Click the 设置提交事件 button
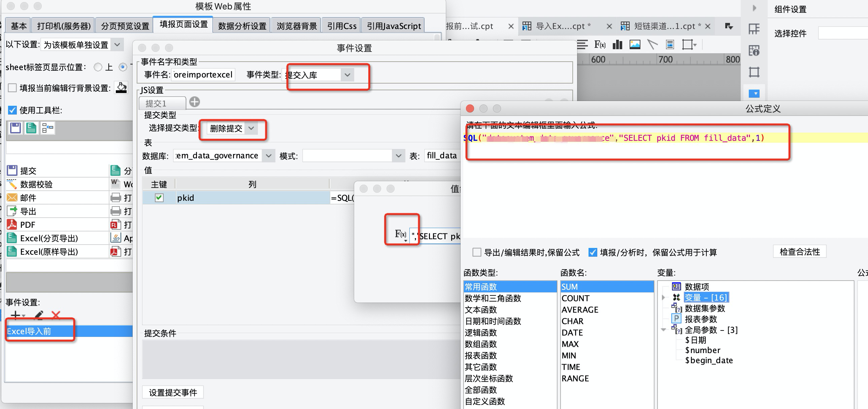The image size is (868, 409). [173, 392]
